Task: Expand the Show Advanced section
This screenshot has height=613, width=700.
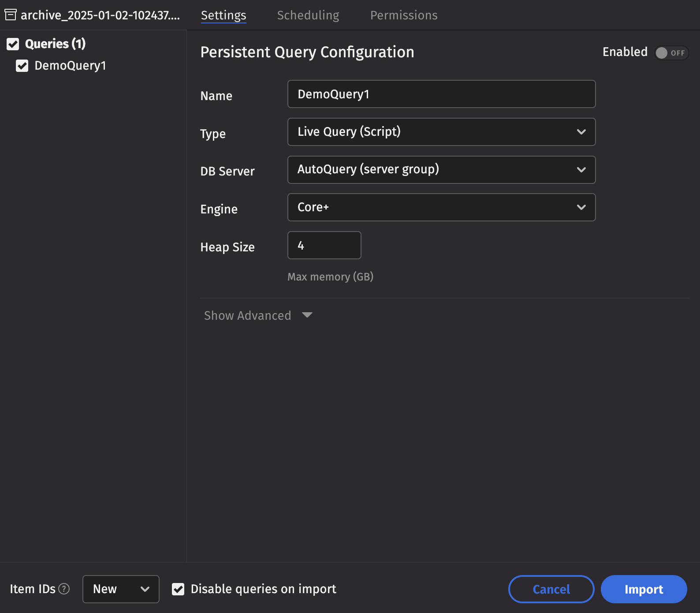Action: [x=258, y=315]
